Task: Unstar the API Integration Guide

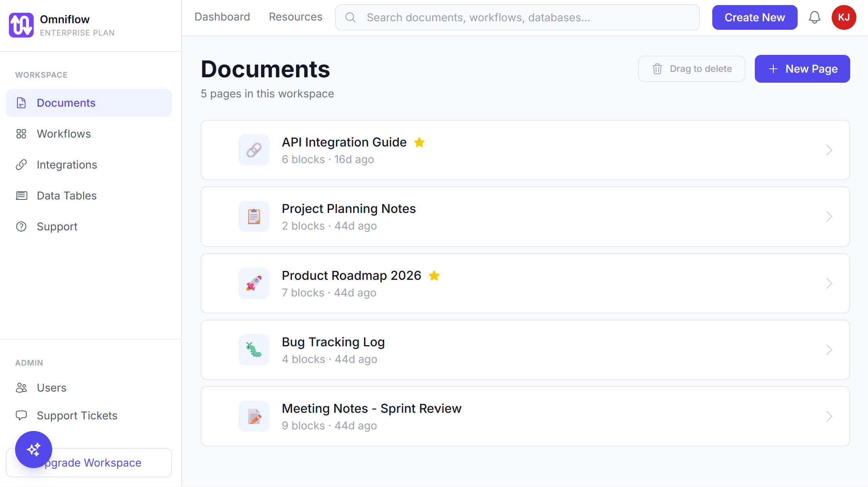Action: [419, 142]
